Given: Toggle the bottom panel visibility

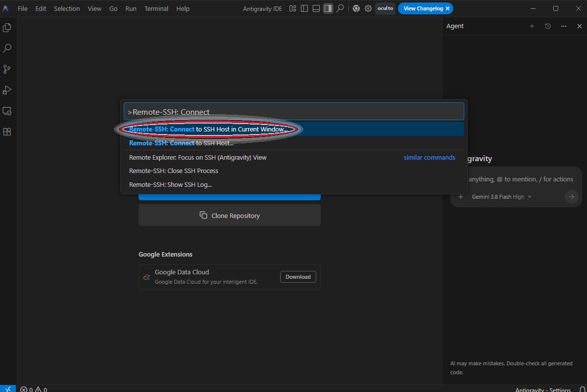Looking at the screenshot, I should (316, 8).
